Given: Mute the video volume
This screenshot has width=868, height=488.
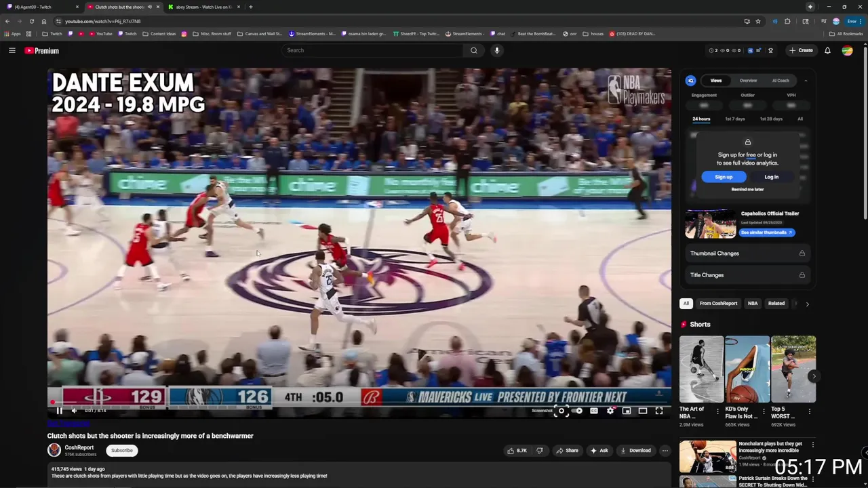Looking at the screenshot, I should [74, 411].
